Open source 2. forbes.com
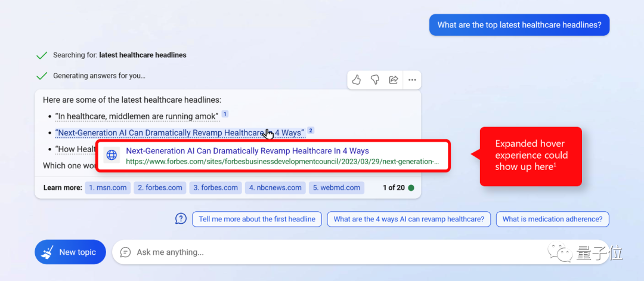The width and height of the screenshot is (644, 281). click(160, 188)
